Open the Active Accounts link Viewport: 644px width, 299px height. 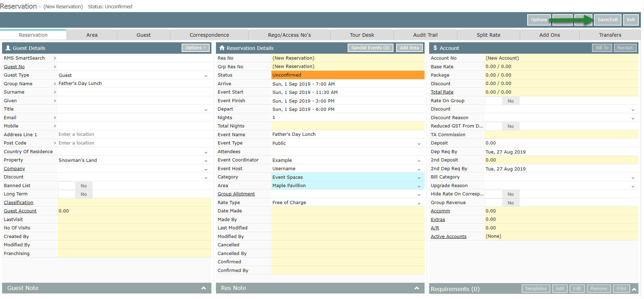[x=449, y=237]
